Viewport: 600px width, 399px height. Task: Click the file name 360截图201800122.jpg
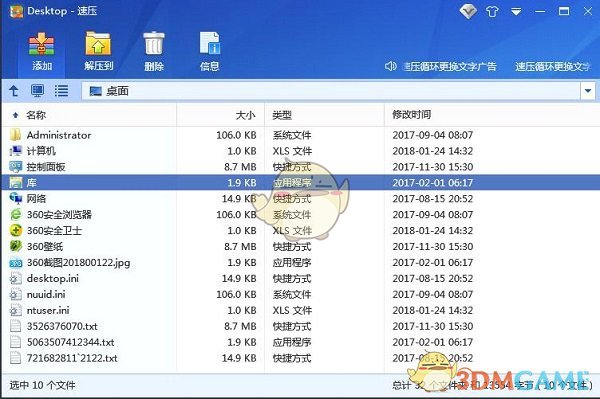(x=78, y=263)
